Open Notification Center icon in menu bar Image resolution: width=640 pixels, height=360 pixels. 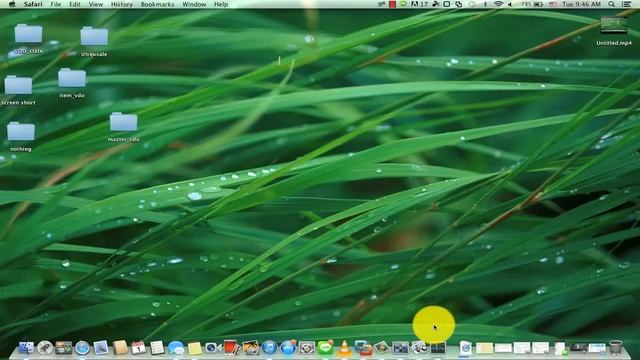[x=627, y=4]
